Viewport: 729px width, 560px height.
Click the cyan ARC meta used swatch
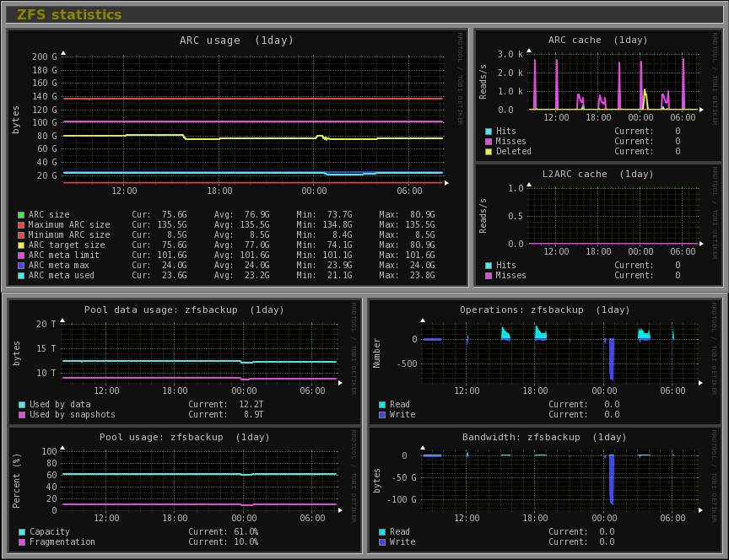tap(21, 276)
